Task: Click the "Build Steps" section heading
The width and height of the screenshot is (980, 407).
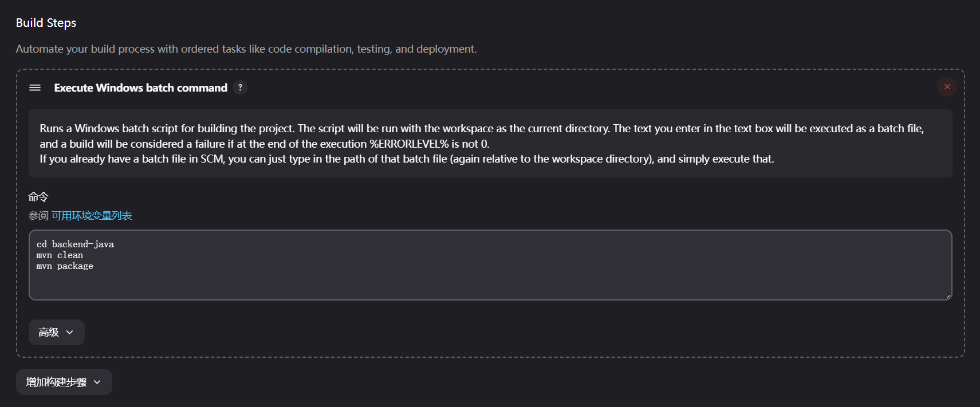Action: click(x=46, y=23)
